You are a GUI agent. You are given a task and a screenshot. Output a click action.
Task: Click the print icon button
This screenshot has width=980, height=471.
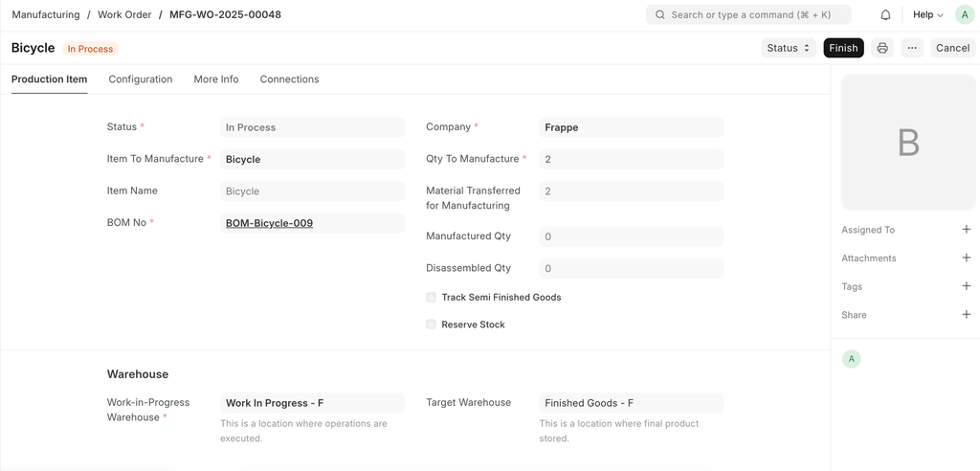(882, 48)
